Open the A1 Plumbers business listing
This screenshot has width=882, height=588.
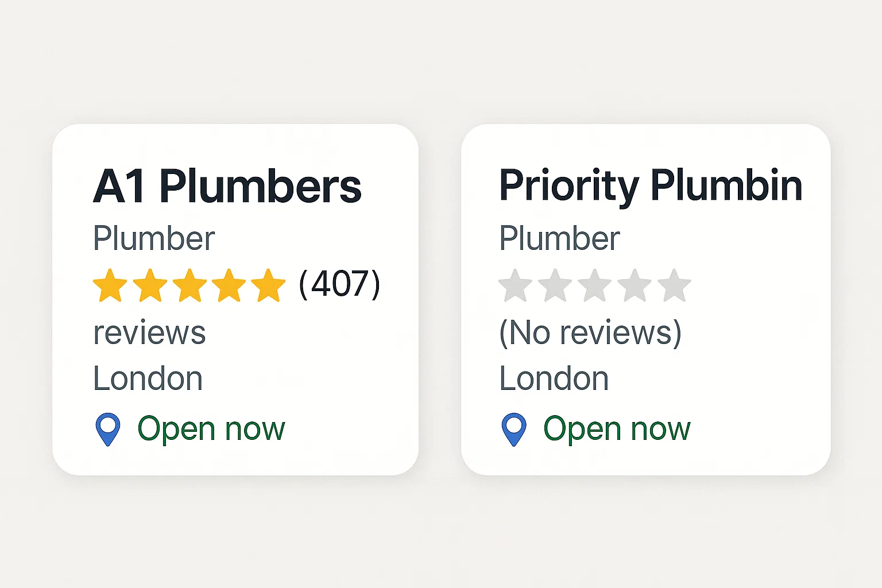[227, 184]
